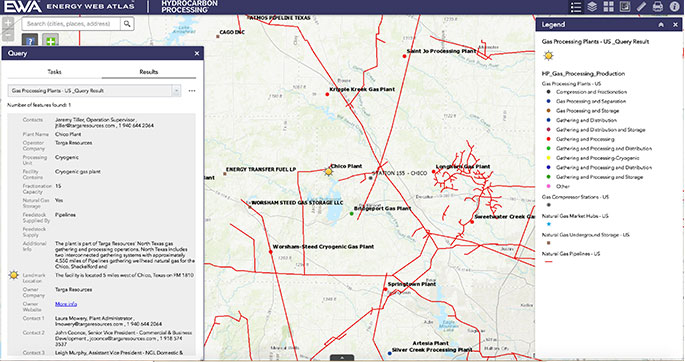Image resolution: width=685 pixels, height=362 pixels.
Task: Select Worsham-Steed Cryogenic Gas Plant red marker
Action: [x=271, y=252]
